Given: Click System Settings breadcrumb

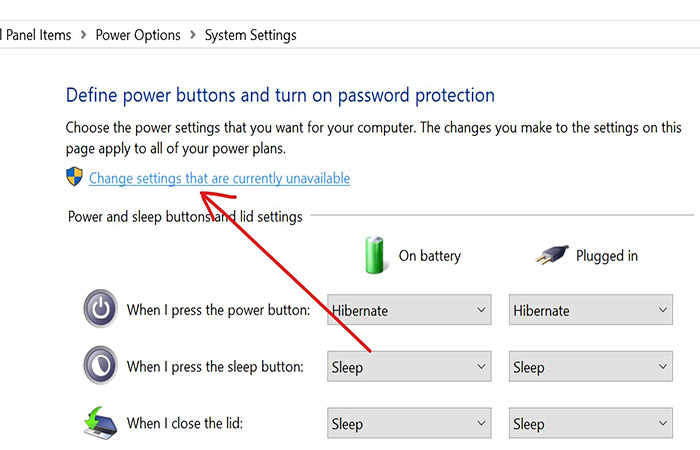Looking at the screenshot, I should pos(250,35).
